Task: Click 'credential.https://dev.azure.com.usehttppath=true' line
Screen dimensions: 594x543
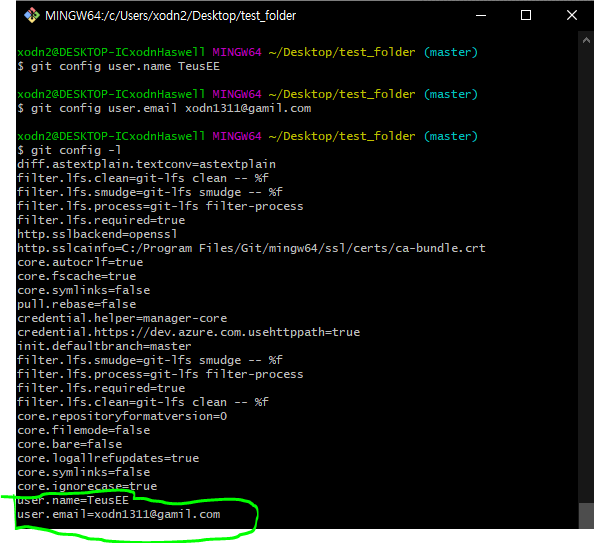Action: pyautogui.click(x=189, y=332)
